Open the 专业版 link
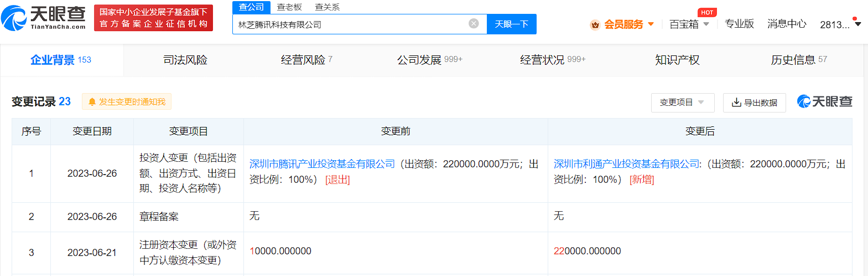 [740, 24]
